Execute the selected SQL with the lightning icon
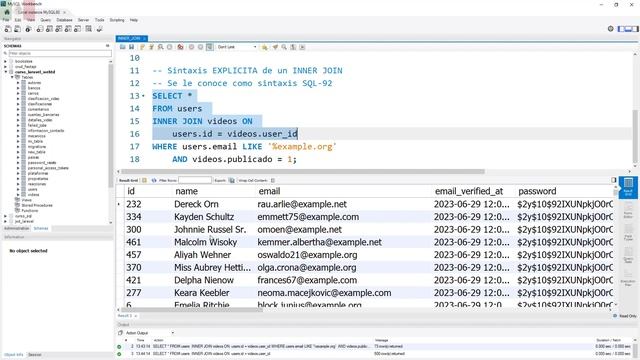The height and width of the screenshot is (360, 640). [x=142, y=47]
